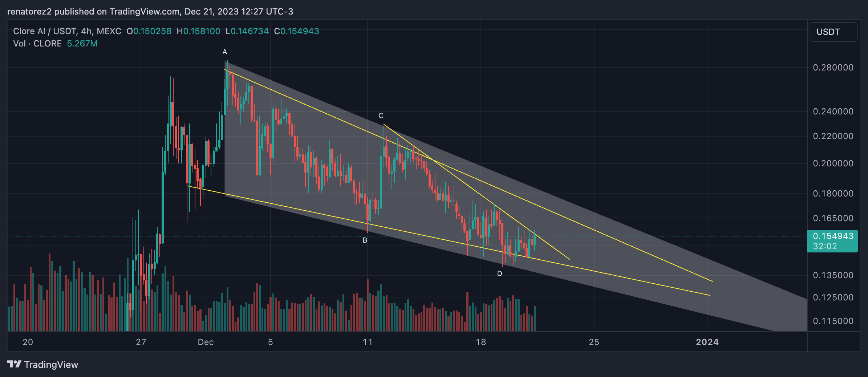Viewport: 868px width, 377px height.
Task: Click the 0.220000 price axis label
Action: pos(833,136)
